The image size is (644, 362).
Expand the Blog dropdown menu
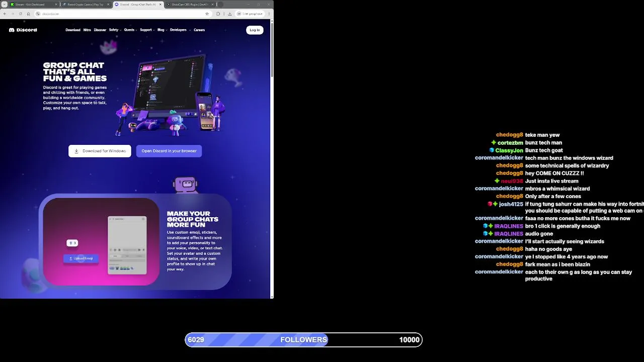point(163,30)
